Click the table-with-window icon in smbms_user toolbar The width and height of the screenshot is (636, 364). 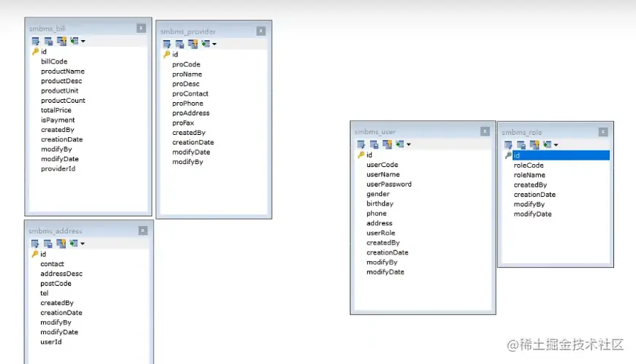pyautogui.click(x=374, y=144)
